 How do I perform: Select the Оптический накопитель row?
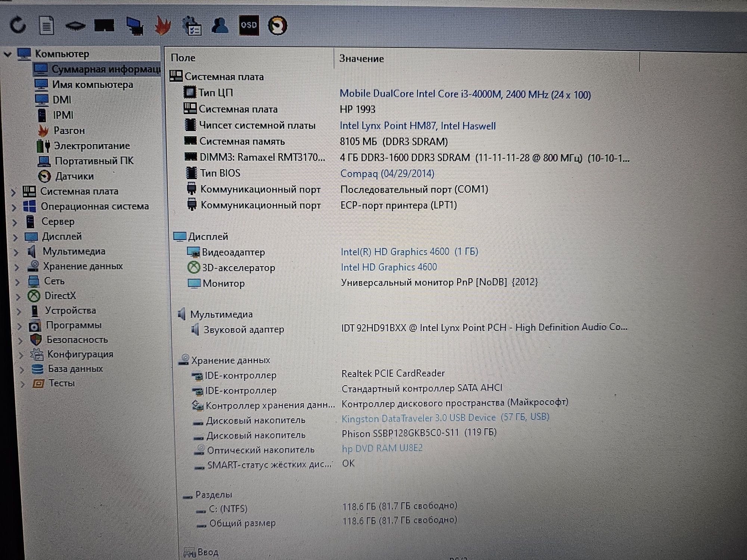point(308,449)
